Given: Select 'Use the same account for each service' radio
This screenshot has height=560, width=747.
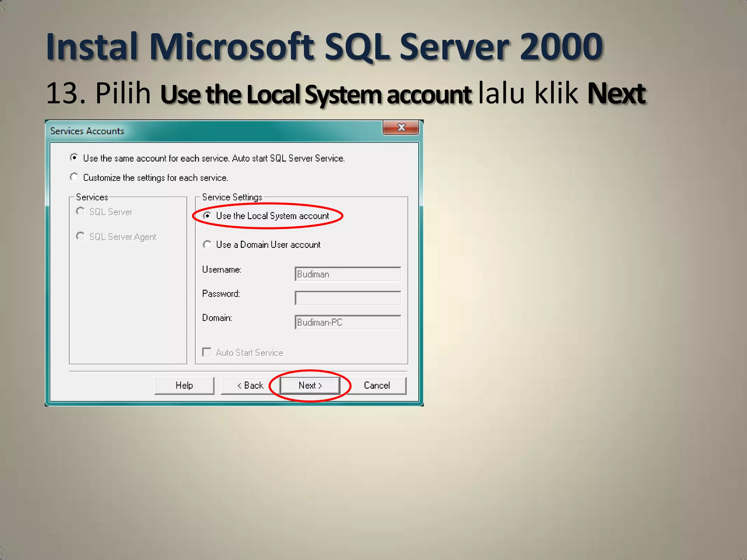Looking at the screenshot, I should pyautogui.click(x=74, y=157).
